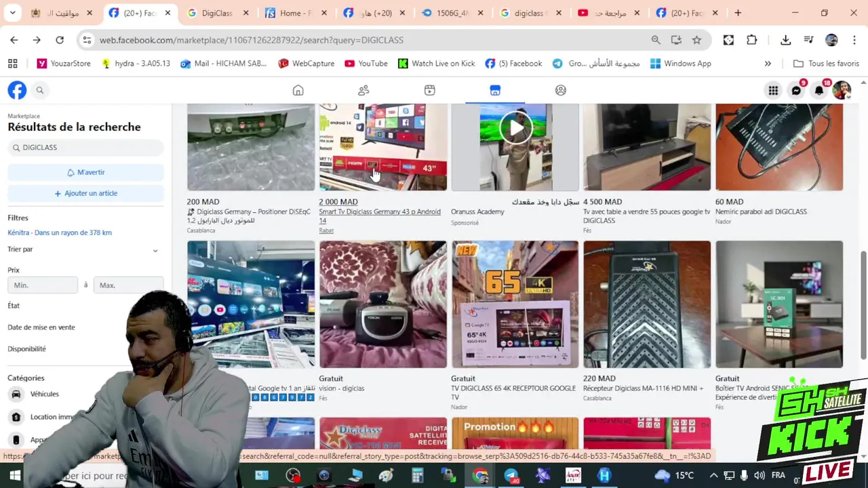This screenshot has width=868, height=488.
Task: Open the 4 500 MAD TV table listing photo
Action: point(647,147)
